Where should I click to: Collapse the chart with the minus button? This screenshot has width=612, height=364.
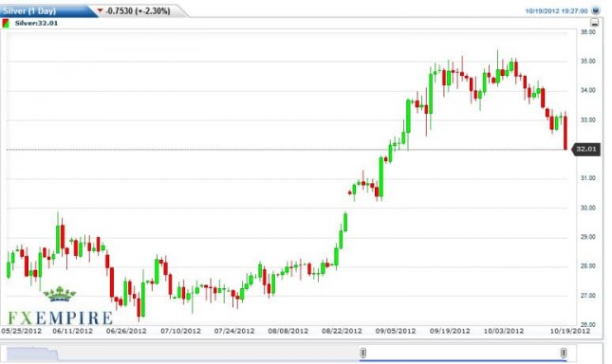(594, 23)
